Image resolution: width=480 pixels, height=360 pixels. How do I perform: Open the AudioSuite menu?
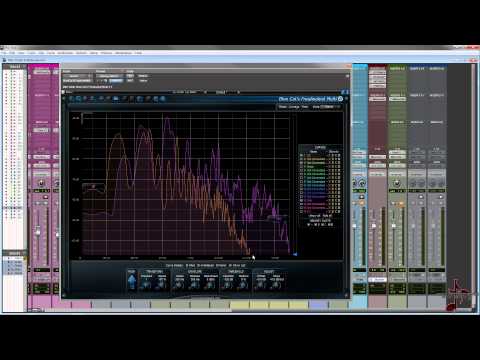[x=65, y=53]
